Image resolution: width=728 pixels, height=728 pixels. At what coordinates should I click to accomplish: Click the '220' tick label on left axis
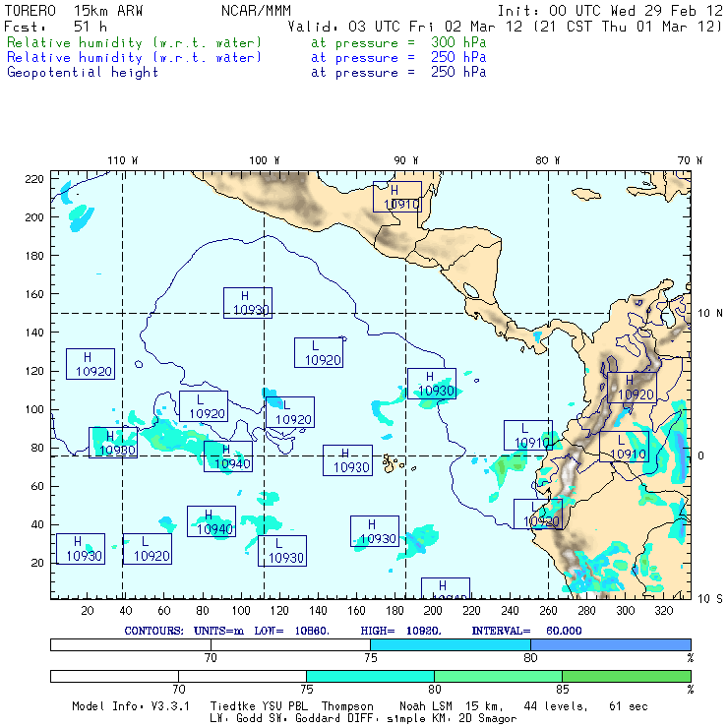[x=34, y=179]
